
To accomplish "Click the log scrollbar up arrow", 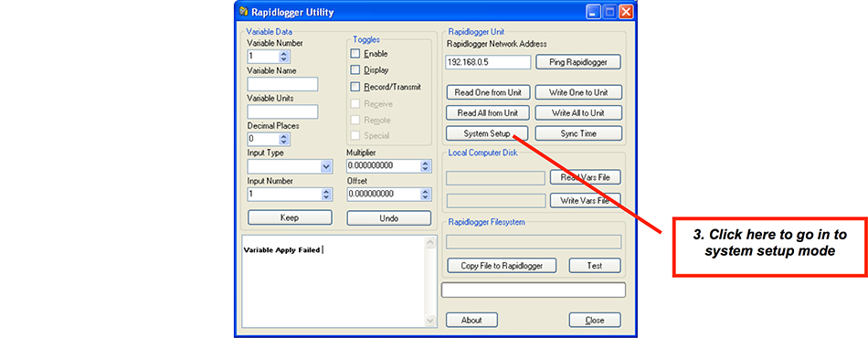I will 430,242.
